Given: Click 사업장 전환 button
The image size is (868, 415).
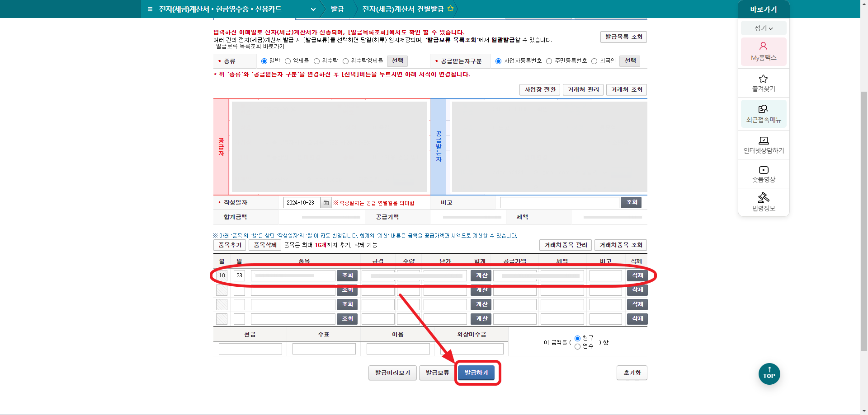Looking at the screenshot, I should (x=540, y=90).
